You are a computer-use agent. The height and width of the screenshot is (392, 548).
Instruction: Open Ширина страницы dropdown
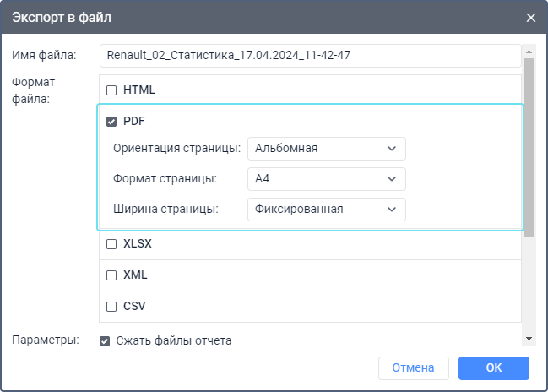coord(326,210)
